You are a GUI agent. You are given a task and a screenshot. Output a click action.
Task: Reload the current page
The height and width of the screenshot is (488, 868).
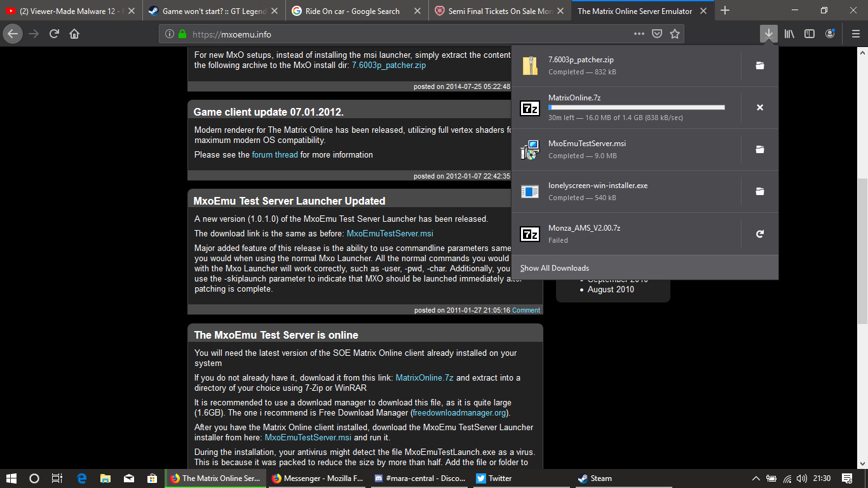(x=55, y=34)
